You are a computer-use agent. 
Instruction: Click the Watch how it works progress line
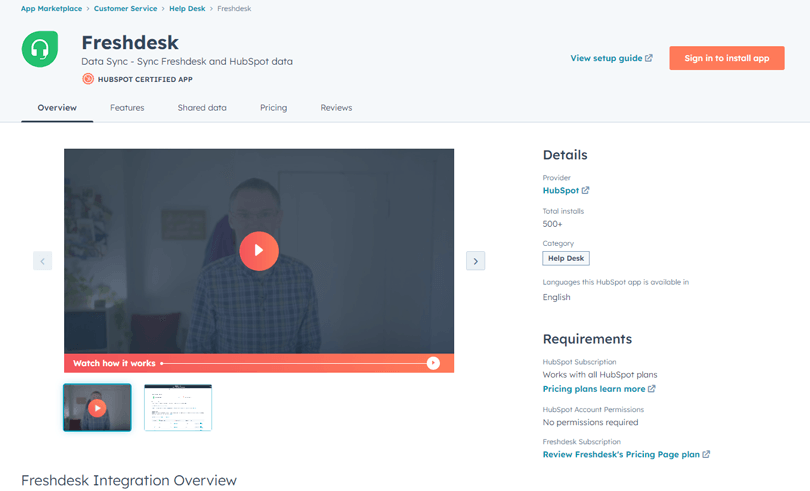point(293,363)
